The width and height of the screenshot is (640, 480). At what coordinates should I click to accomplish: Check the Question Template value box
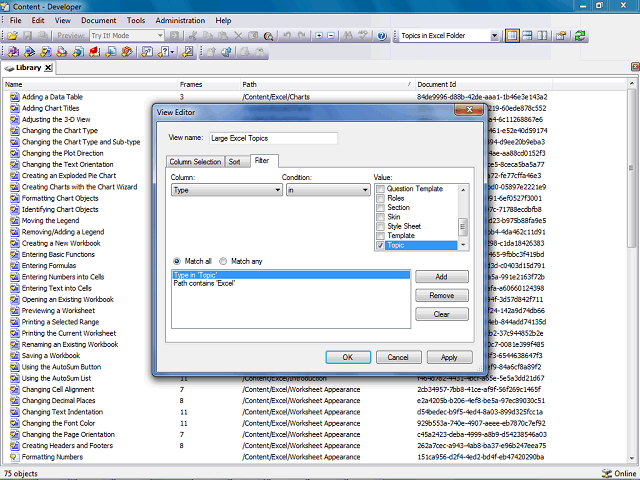[x=380, y=189]
